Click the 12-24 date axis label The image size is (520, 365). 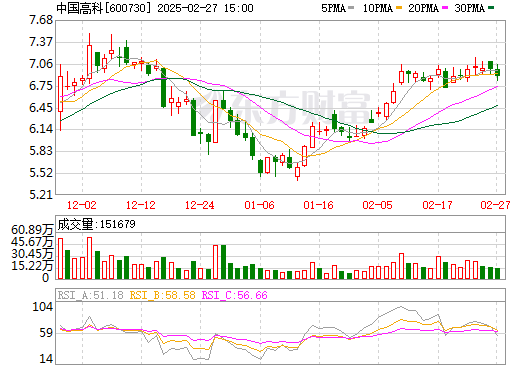coord(200,205)
